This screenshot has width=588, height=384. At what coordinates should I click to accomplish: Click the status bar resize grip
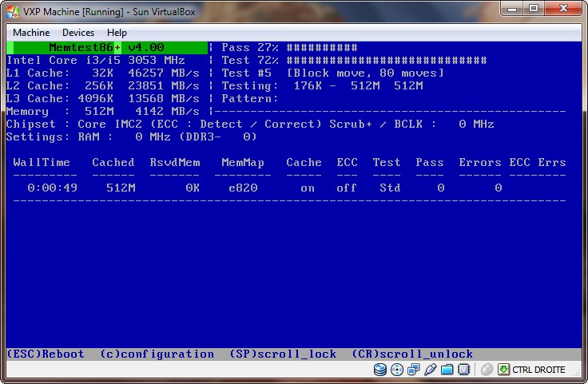coord(577,374)
